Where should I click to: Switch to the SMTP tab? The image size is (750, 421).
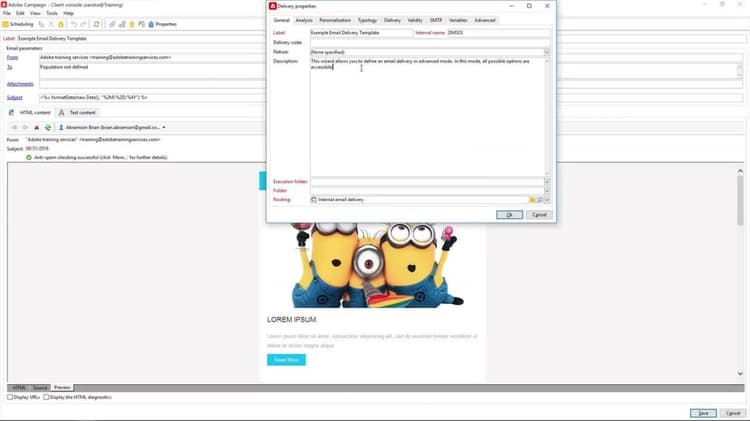point(436,20)
